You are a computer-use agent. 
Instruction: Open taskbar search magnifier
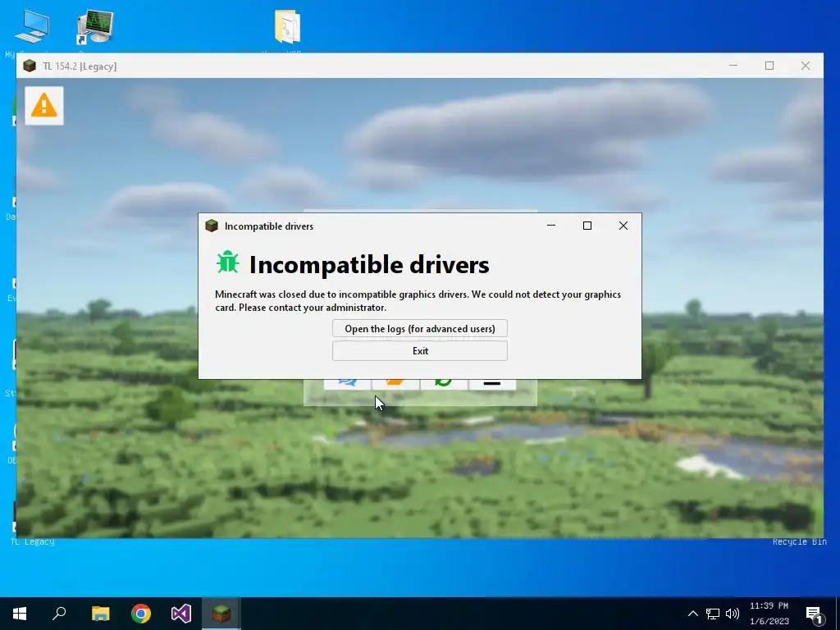(x=59, y=614)
